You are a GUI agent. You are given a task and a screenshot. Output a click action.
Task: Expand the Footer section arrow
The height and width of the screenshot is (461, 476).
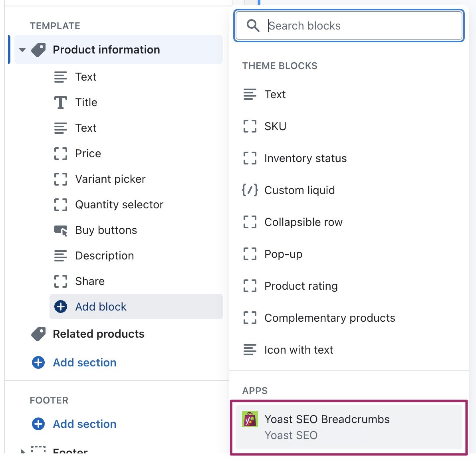coord(22,451)
